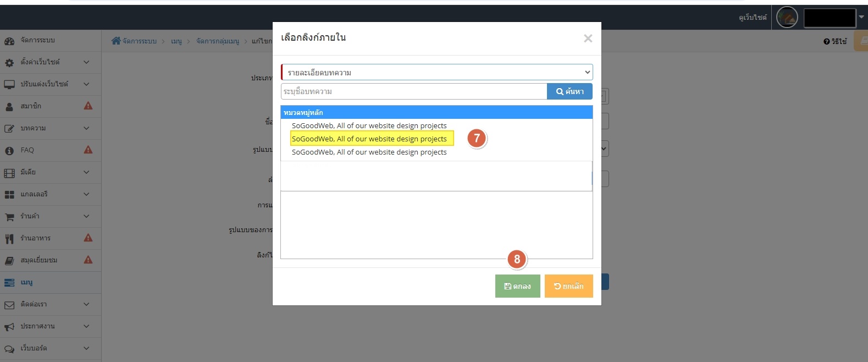Open the สมาชิก sidebar item
The height and width of the screenshot is (362, 868).
coord(51,107)
